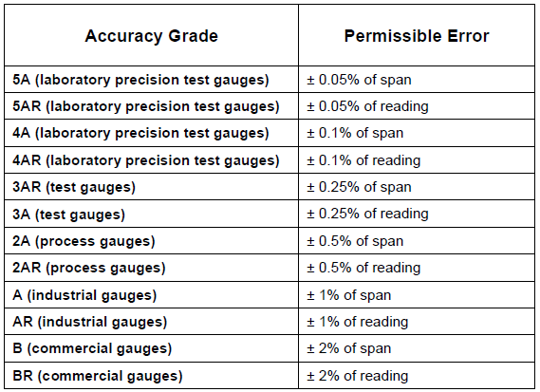Image resolution: width=540 pixels, height=392 pixels.
Task: Select the 2AR process gauges cell
Action: tap(151, 268)
